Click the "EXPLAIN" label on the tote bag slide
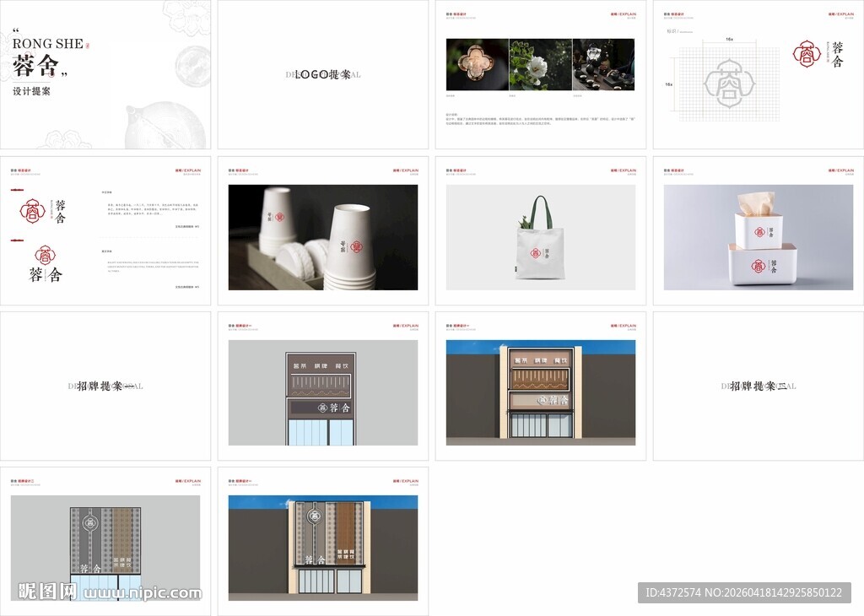 point(627,170)
